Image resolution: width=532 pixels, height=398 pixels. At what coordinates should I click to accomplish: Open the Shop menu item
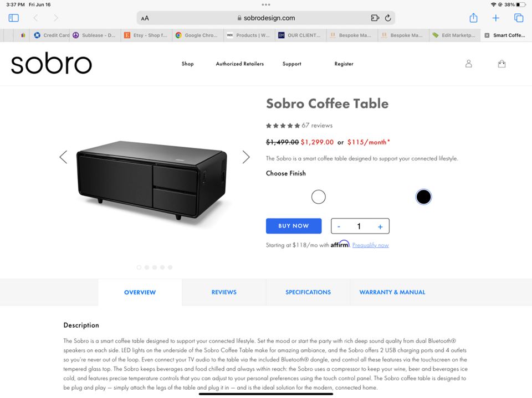tap(188, 64)
